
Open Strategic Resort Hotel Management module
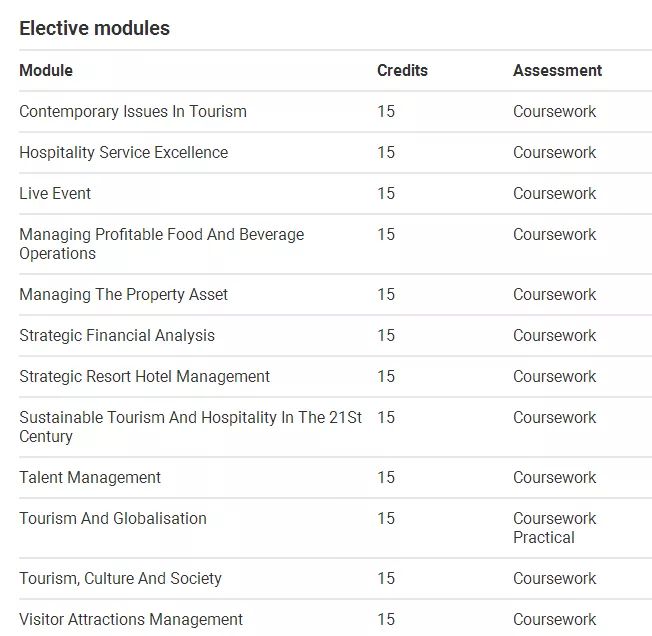(x=144, y=376)
